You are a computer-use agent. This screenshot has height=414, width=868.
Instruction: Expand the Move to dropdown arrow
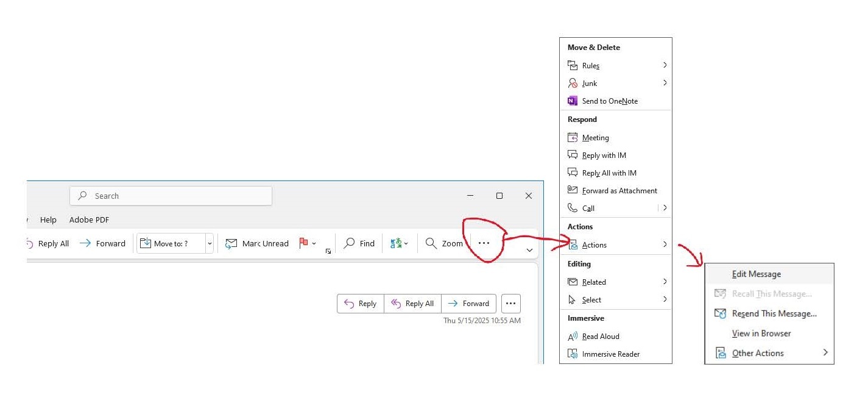(210, 243)
